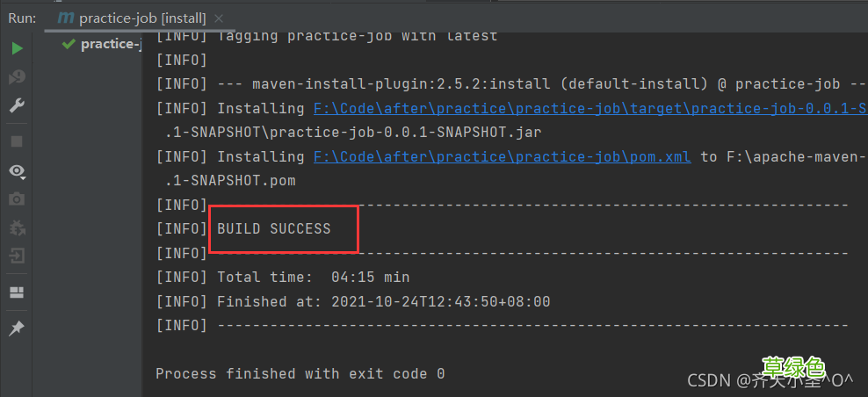Click the camera dump threads icon
868x397 pixels.
(18, 198)
